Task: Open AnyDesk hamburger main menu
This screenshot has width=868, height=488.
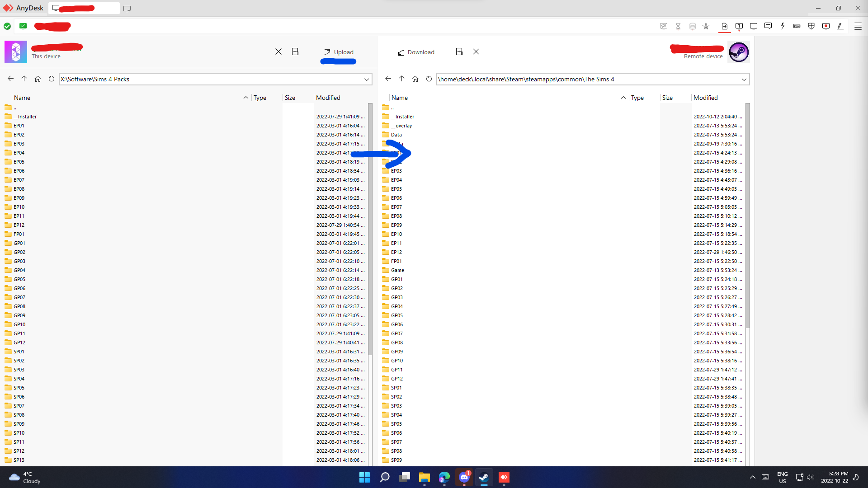Action: (858, 26)
